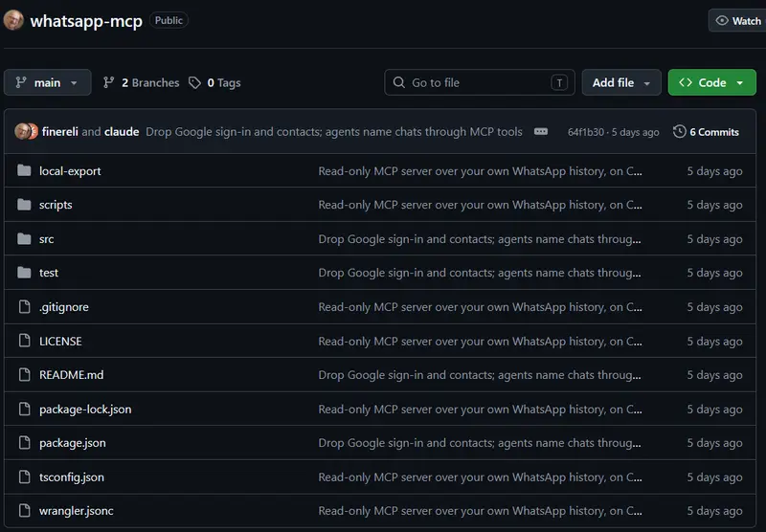This screenshot has height=532, width=766.
Task: Click the folder icon for scripts
Action: [24, 205]
